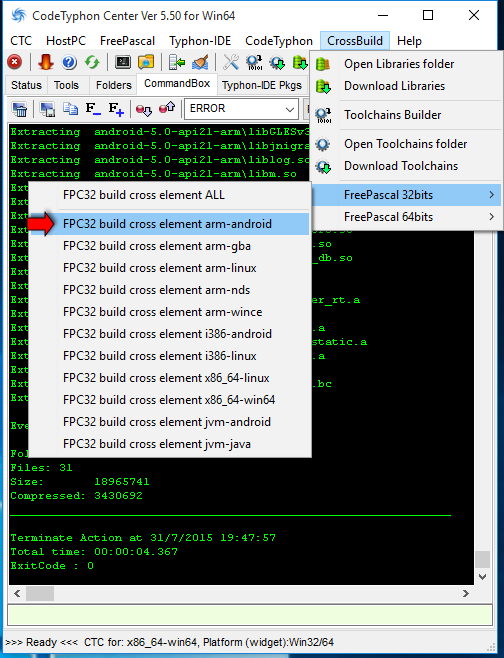
Task: Select FPC32 build cross element jvm-java
Action: click(170, 444)
